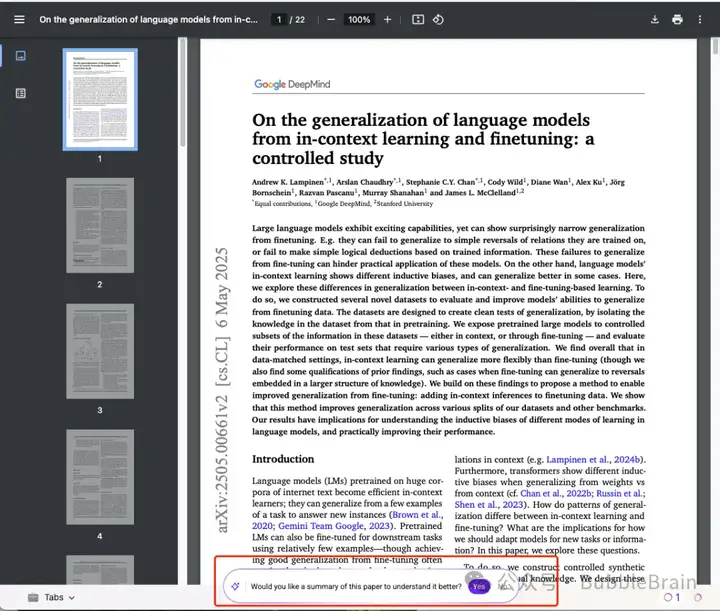720x611 pixels.
Task: Open the Shen et al., 2023 citation
Action: pyautogui.click(x=489, y=504)
